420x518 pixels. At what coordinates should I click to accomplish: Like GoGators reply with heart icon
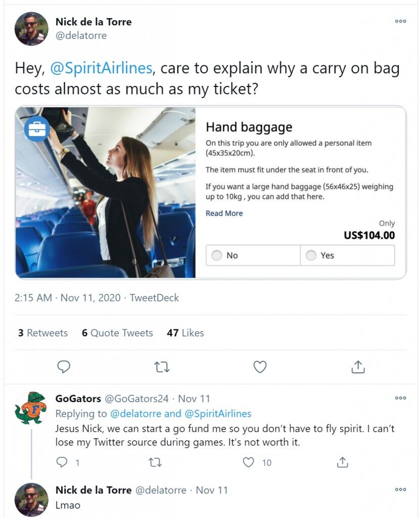[x=248, y=462]
